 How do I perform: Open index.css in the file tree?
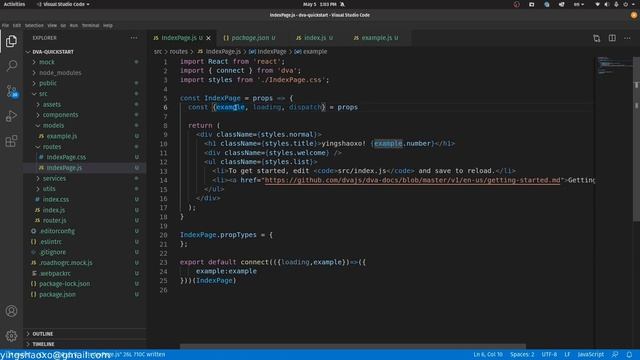56,200
